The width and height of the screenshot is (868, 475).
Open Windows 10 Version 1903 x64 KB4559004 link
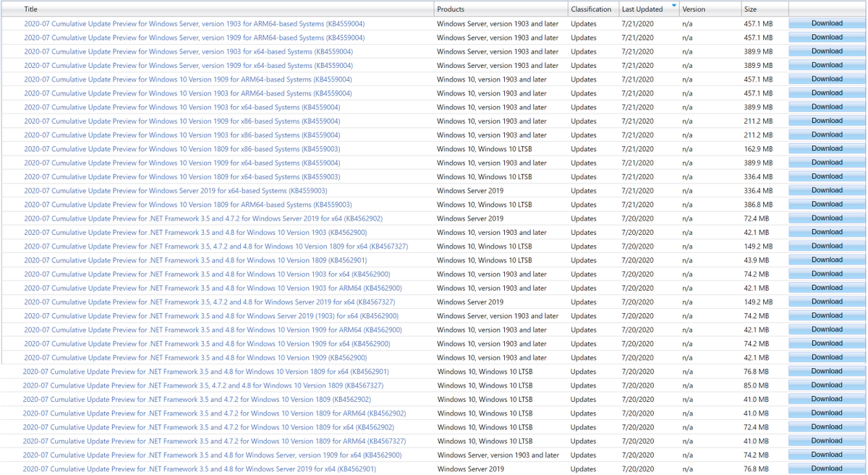(182, 107)
